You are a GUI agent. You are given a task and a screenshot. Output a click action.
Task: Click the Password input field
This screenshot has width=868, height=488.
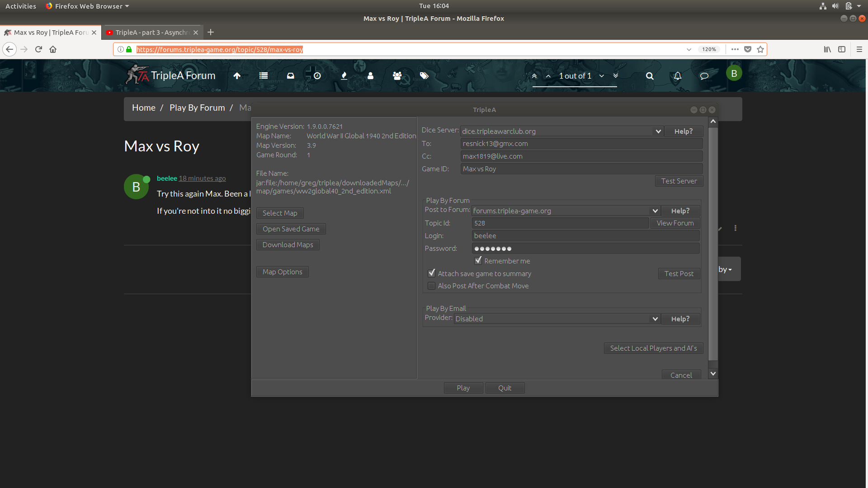coord(585,249)
